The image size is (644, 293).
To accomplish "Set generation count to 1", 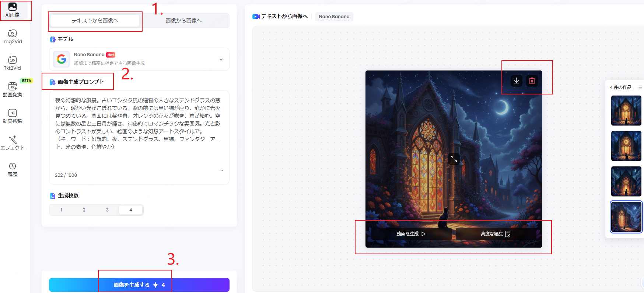I will (62, 210).
